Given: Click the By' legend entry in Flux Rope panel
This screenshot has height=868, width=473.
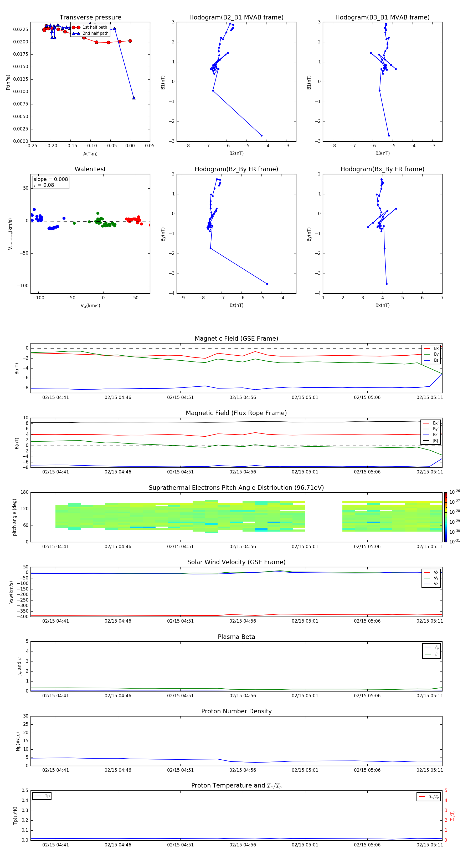Looking at the screenshot, I should (431, 429).
